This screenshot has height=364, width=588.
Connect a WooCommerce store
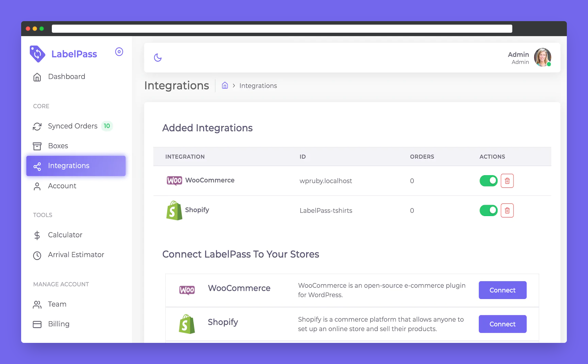point(502,290)
